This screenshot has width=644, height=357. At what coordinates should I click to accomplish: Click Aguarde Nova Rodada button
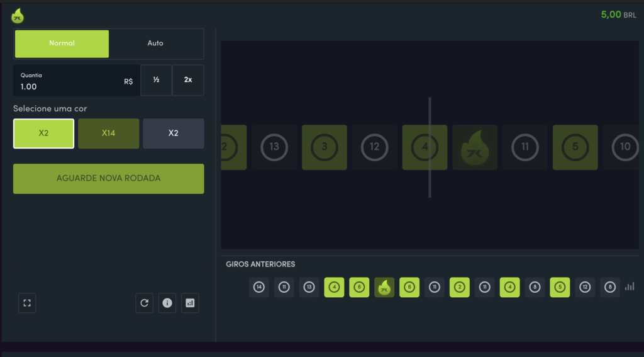(108, 179)
